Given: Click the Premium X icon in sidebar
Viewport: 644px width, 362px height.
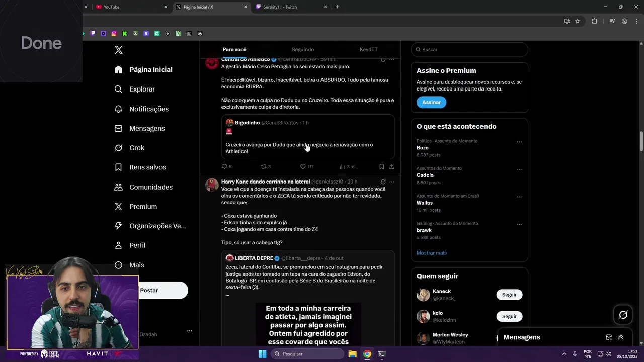Looking at the screenshot, I should point(118,207).
